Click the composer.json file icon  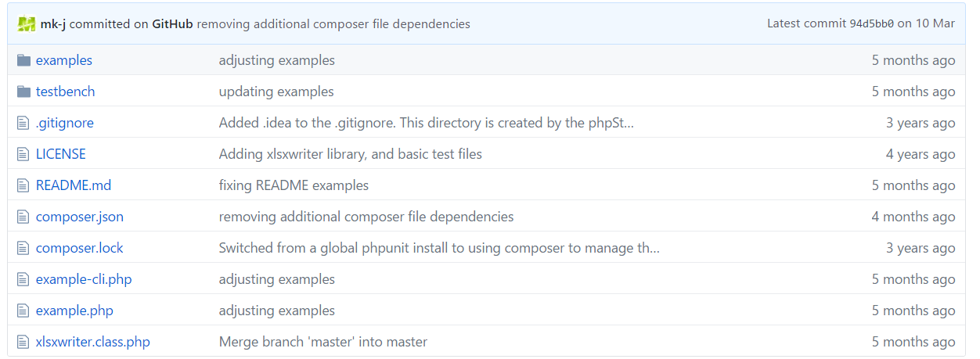pos(23,217)
